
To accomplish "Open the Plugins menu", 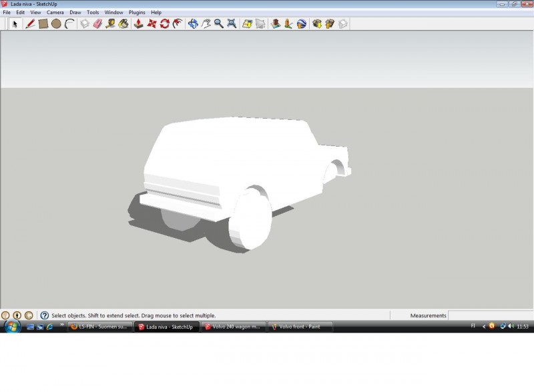I will coord(137,12).
